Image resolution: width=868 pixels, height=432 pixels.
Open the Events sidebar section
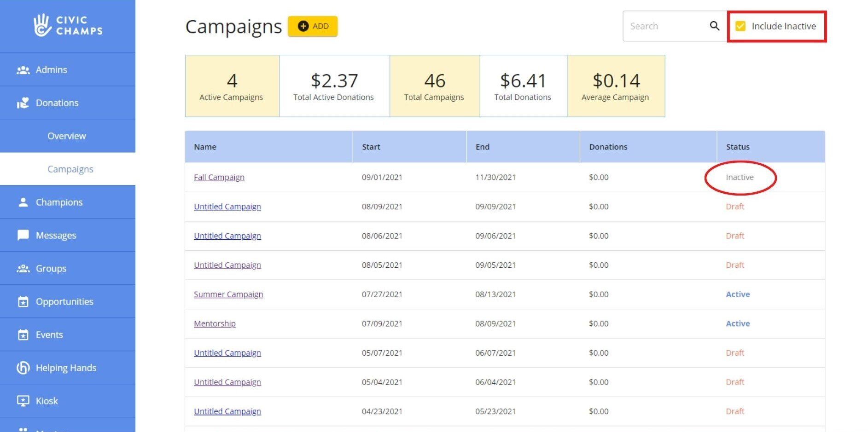point(68,335)
